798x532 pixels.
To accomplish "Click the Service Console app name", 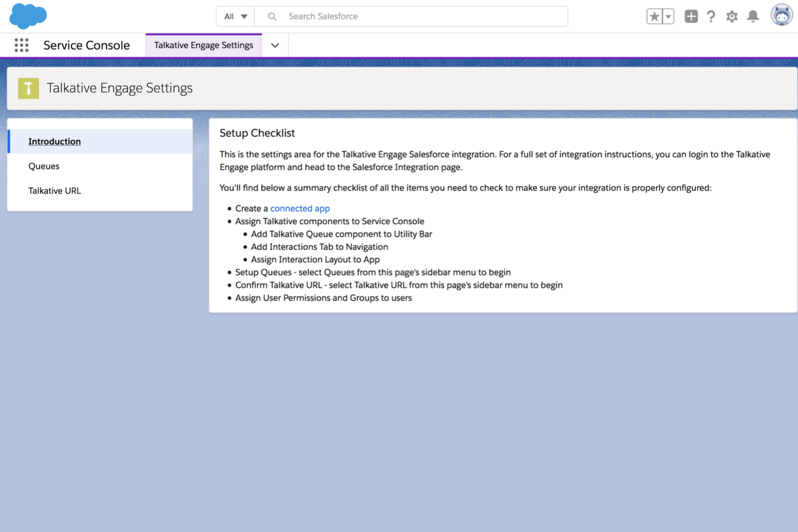I will click(87, 46).
